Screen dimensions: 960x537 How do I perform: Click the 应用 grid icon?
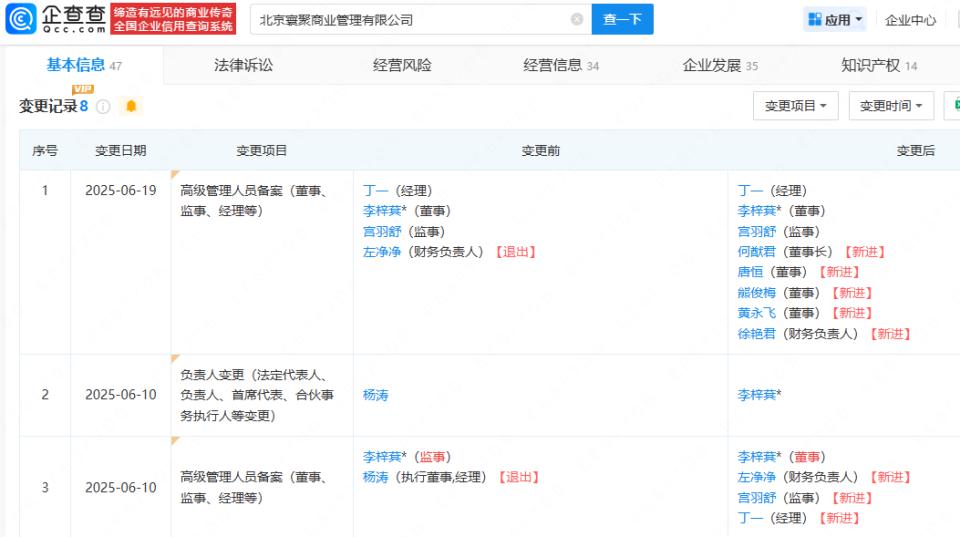click(814, 20)
